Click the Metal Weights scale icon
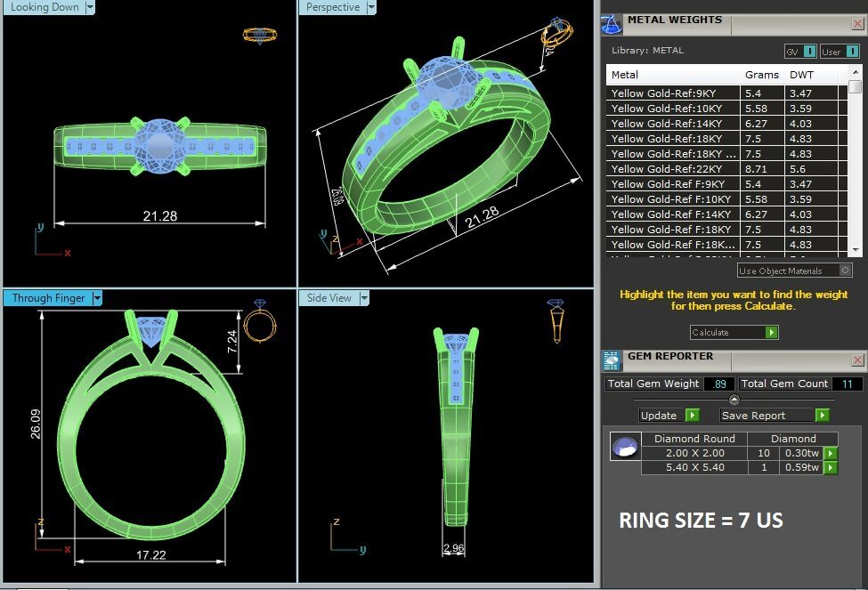The image size is (868, 590). click(612, 24)
